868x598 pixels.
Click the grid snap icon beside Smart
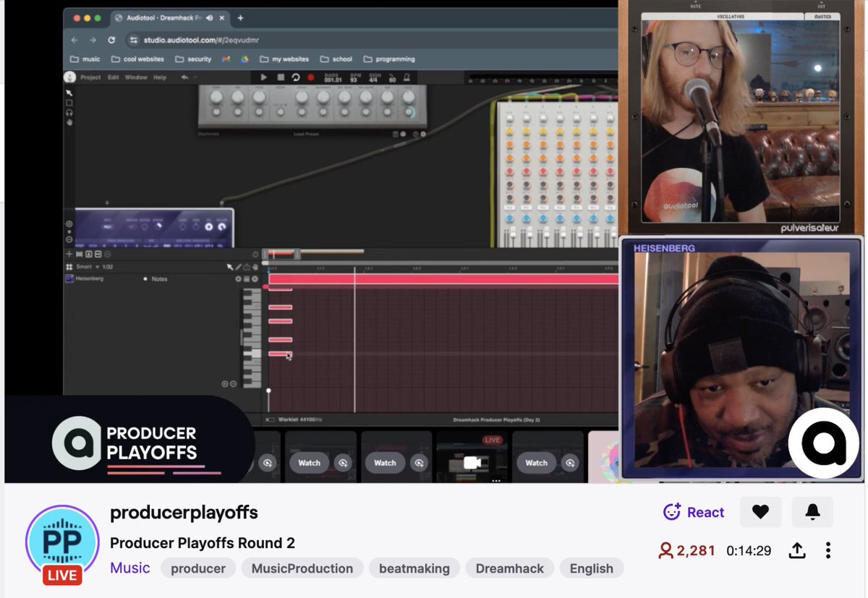pyautogui.click(x=69, y=267)
